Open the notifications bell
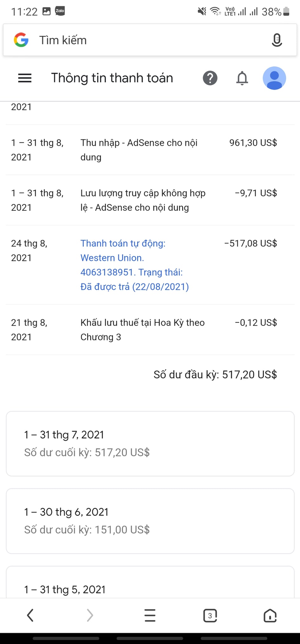The image size is (300, 644). (x=242, y=78)
